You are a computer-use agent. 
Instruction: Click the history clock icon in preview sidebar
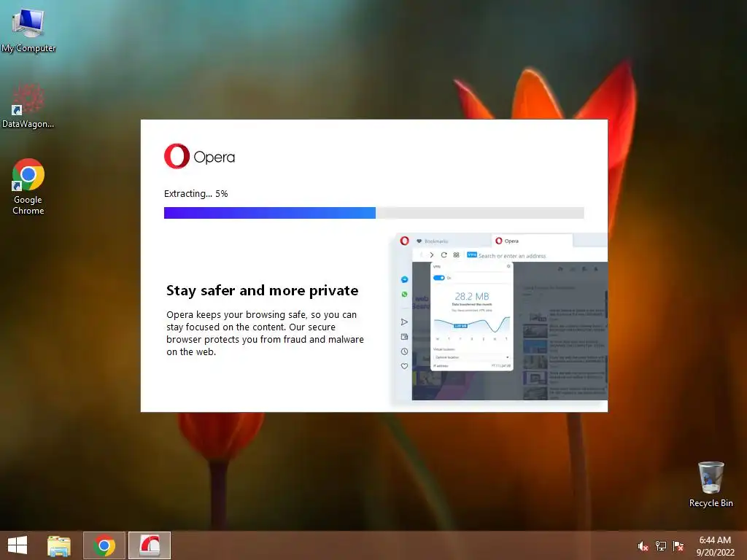coord(404,351)
